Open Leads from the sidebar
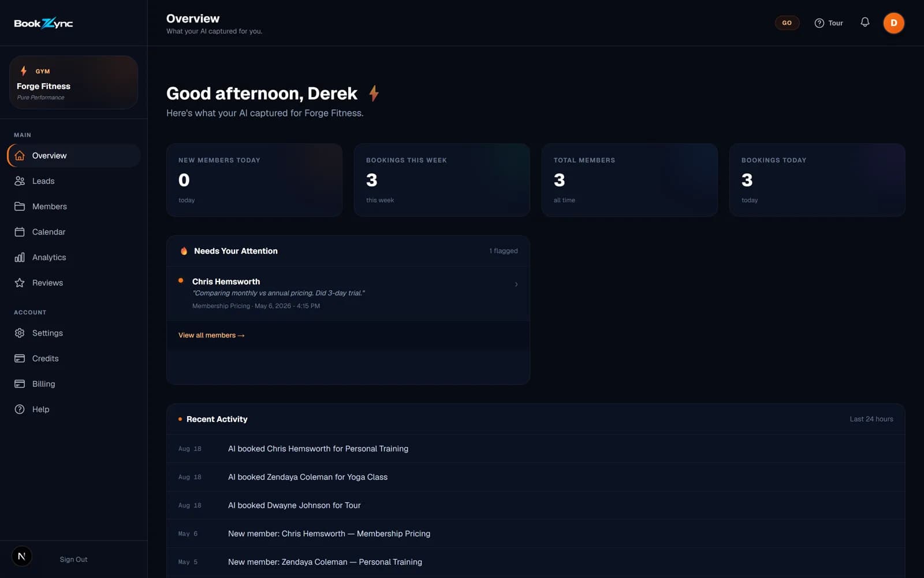 [x=74, y=181]
